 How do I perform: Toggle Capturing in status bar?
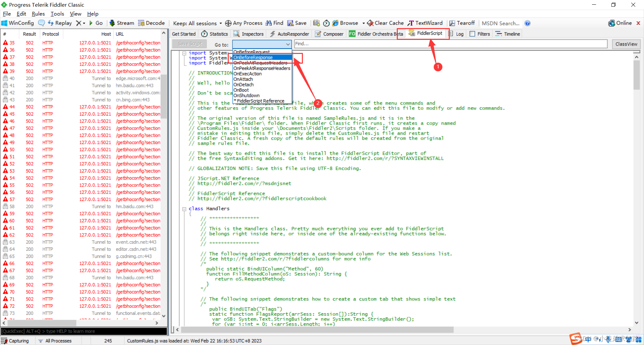pos(15,341)
